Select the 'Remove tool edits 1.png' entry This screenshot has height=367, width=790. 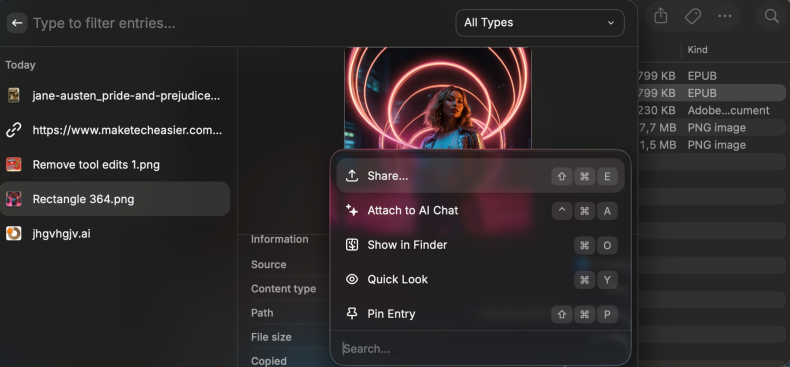115,164
